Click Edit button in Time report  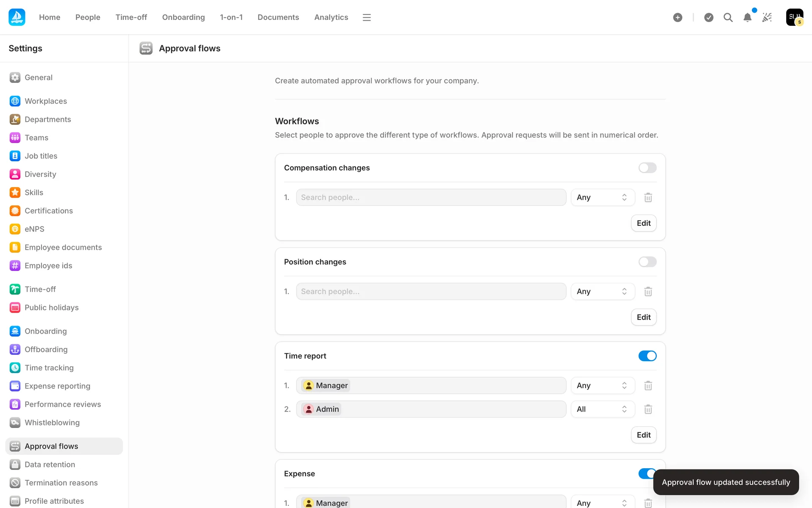tap(643, 435)
